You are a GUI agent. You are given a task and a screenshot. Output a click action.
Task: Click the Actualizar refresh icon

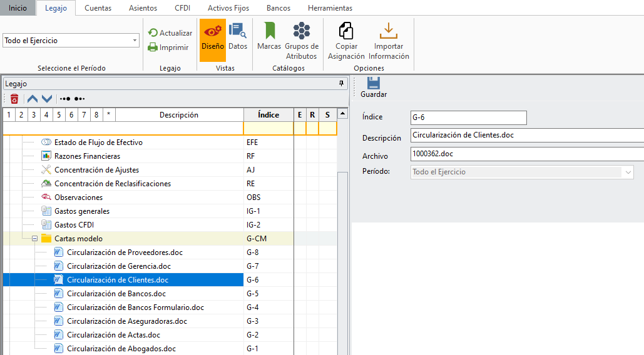click(153, 33)
